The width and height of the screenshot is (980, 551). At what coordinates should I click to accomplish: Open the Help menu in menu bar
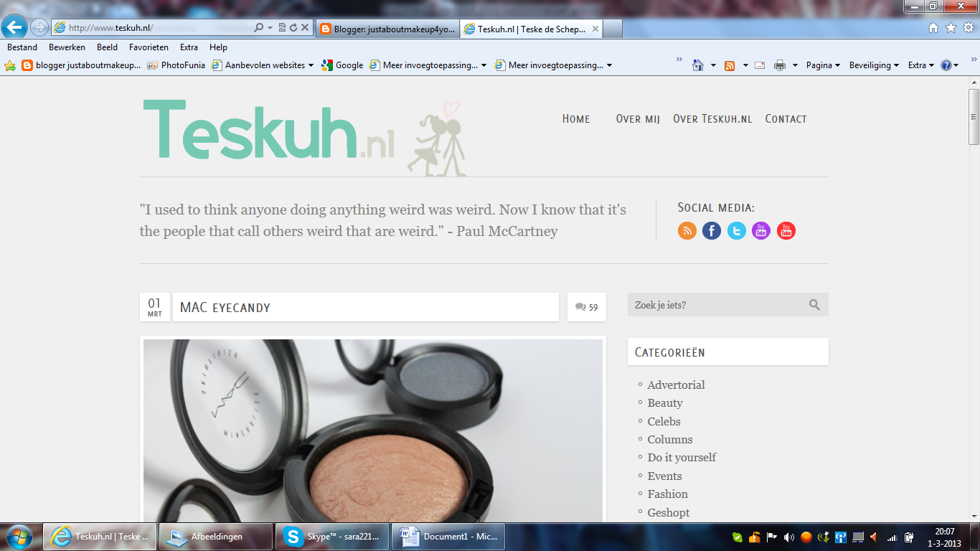pyautogui.click(x=218, y=47)
